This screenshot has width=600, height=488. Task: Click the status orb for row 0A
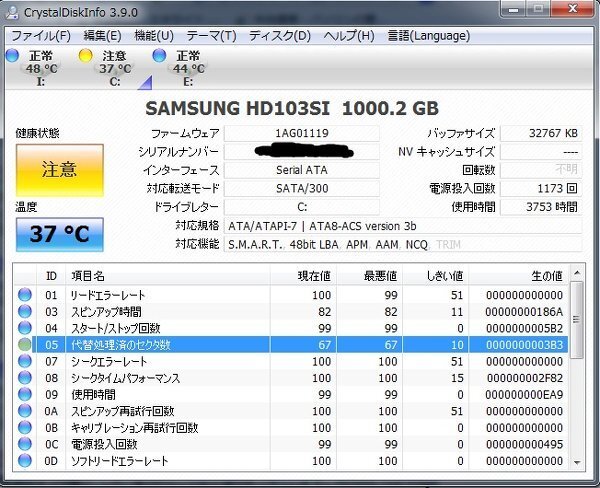coord(25,411)
